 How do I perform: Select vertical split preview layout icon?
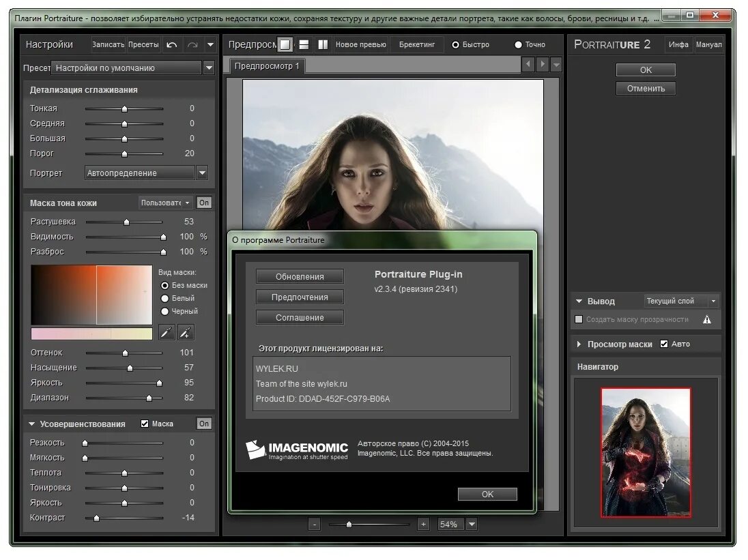[x=323, y=45]
